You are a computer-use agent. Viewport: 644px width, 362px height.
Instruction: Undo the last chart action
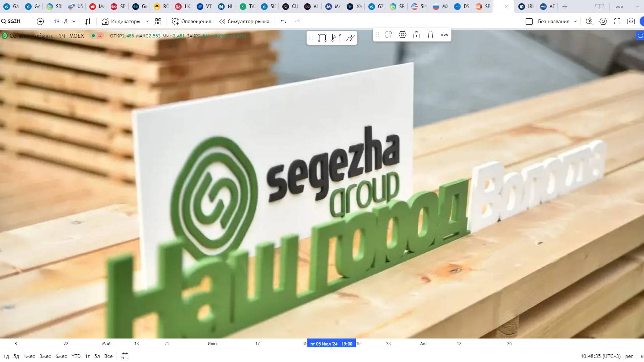(x=283, y=21)
